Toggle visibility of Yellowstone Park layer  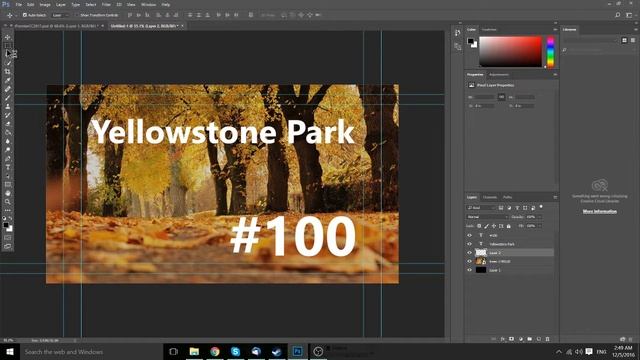coord(469,244)
